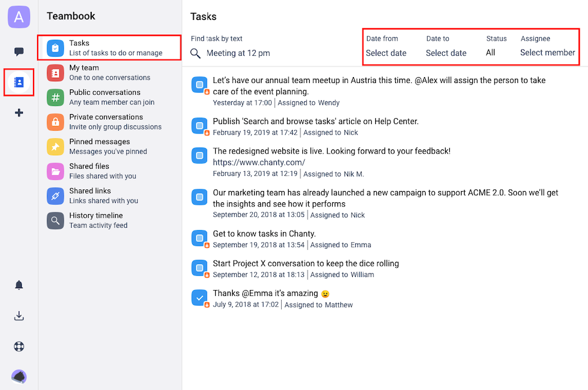Open 'Start Project X conversation' task text

(x=306, y=264)
